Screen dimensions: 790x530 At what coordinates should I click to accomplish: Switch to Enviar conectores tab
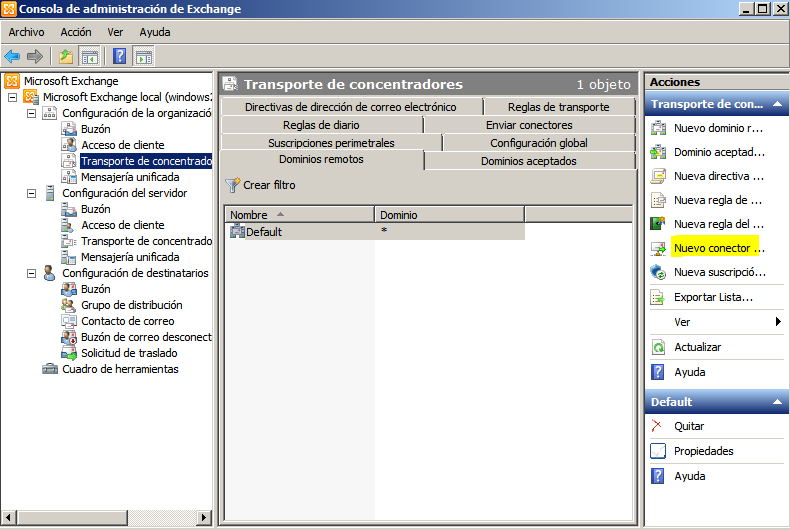tap(529, 125)
